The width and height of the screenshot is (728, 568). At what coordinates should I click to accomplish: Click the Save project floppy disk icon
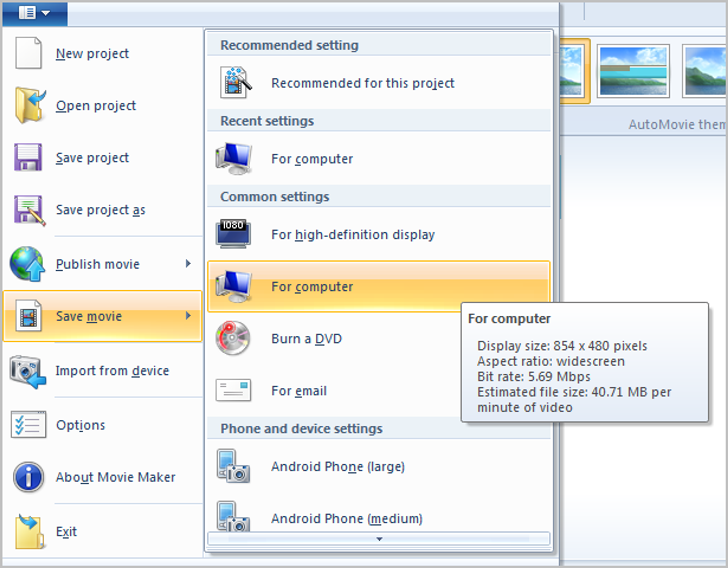(28, 157)
